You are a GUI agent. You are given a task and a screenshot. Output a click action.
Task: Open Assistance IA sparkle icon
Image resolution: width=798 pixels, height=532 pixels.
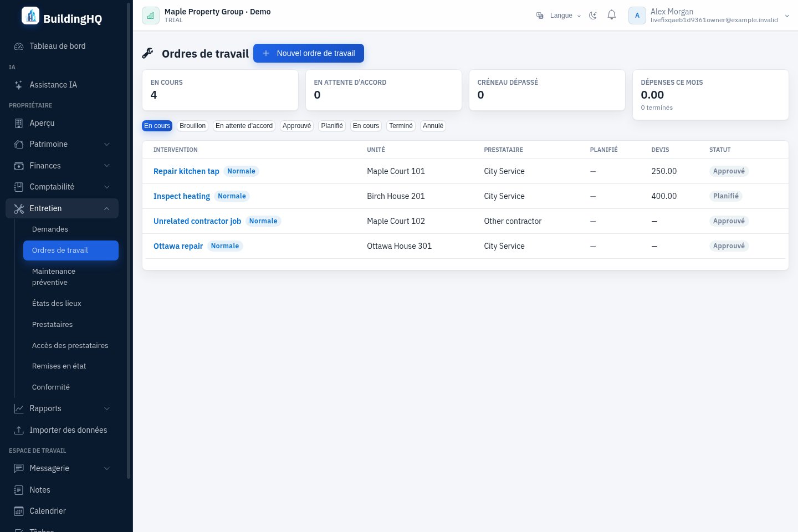click(x=19, y=85)
